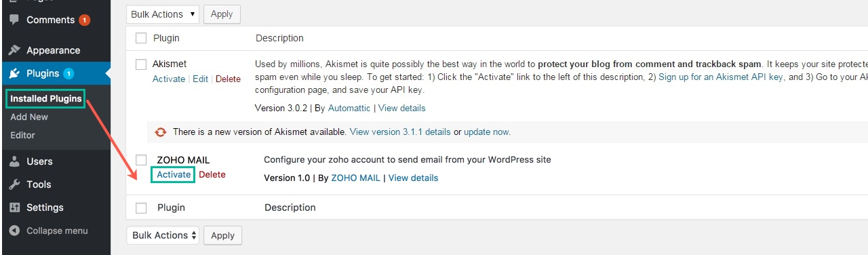The width and height of the screenshot is (868, 255).
Task: Click the Users person icon
Action: (14, 161)
